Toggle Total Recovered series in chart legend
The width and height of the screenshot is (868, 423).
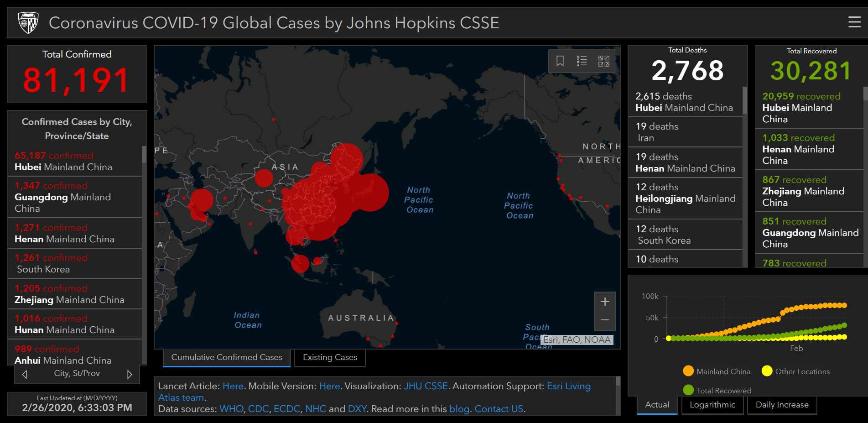[717, 391]
